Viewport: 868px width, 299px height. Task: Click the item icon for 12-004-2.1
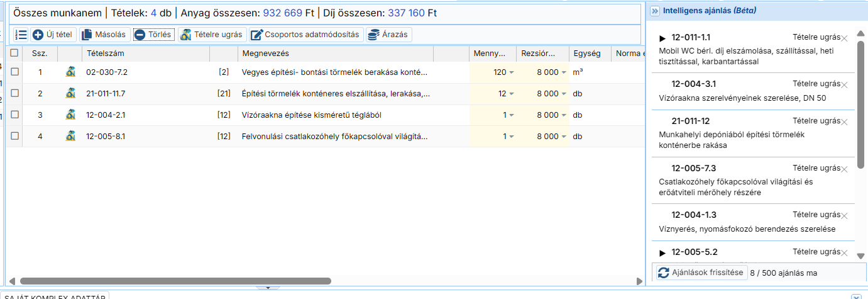coord(70,115)
